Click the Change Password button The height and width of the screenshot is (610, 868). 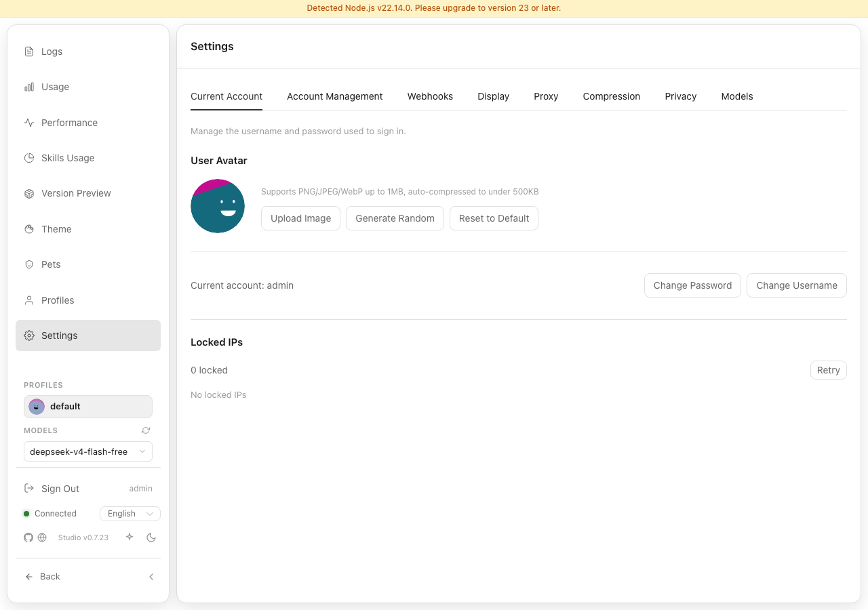[x=692, y=285]
